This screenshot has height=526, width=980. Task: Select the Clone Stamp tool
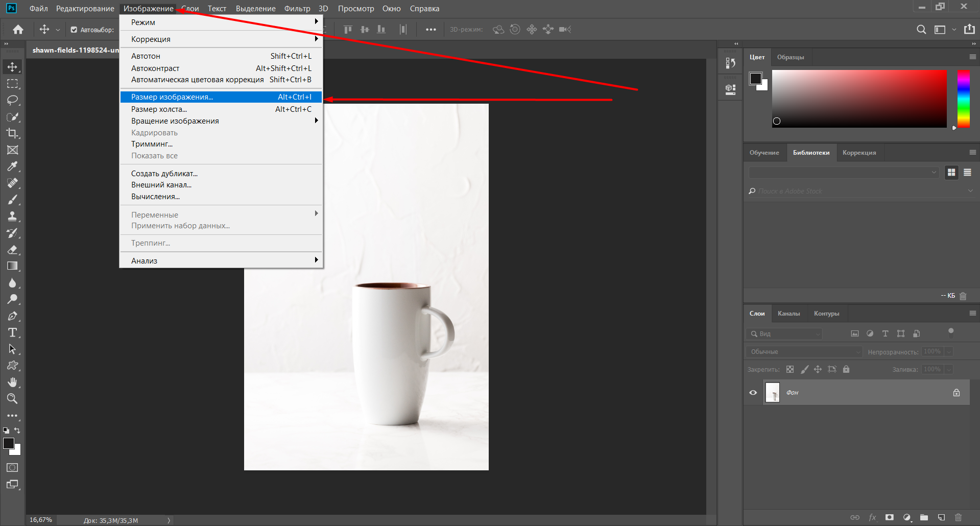pos(12,216)
